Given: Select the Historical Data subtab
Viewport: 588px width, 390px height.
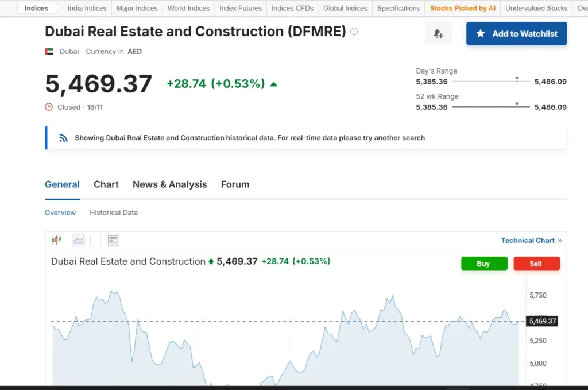Looking at the screenshot, I should pyautogui.click(x=113, y=213).
